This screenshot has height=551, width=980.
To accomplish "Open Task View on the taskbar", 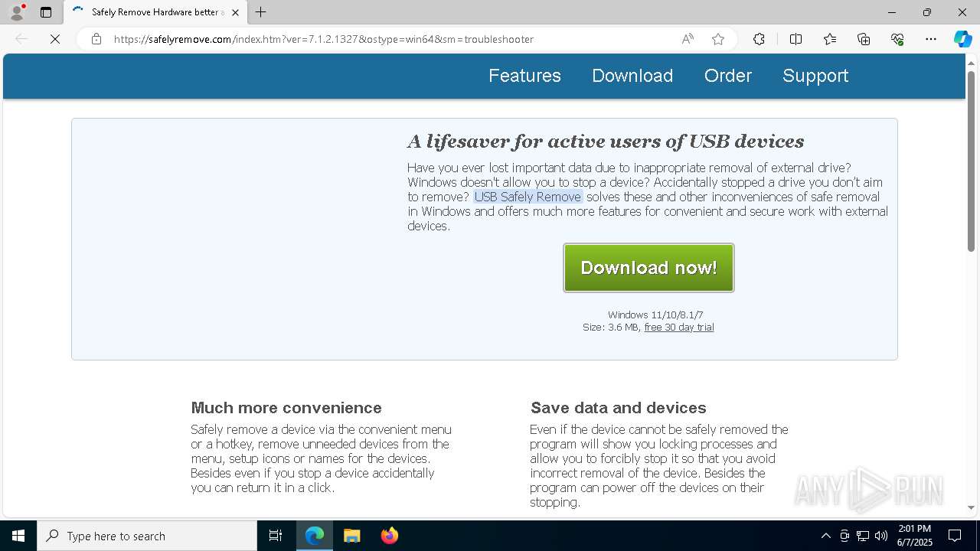I will [x=276, y=536].
